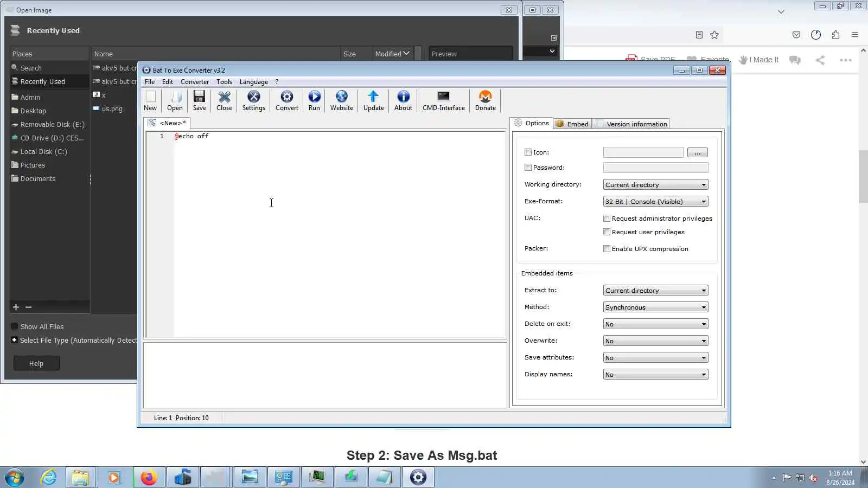This screenshot has height=488, width=868.
Task: Select the Options tab
Action: point(532,123)
